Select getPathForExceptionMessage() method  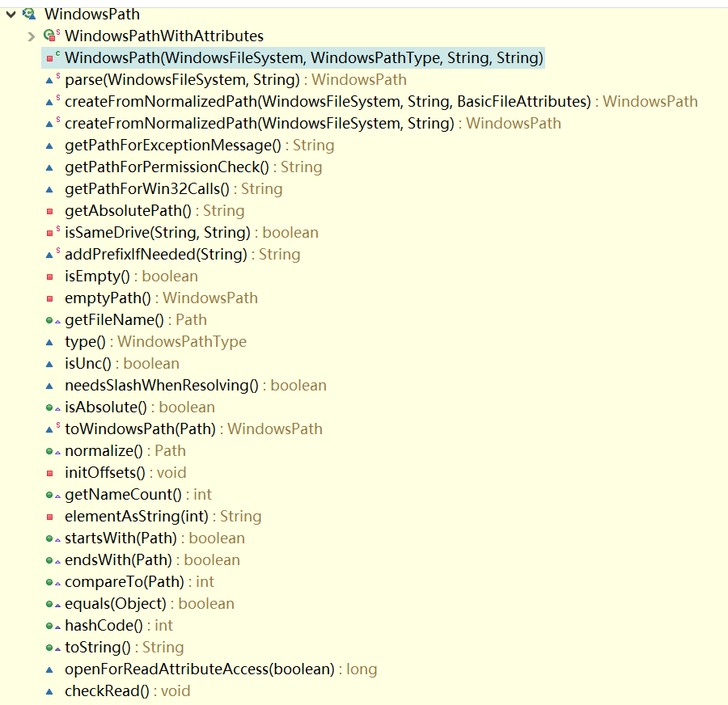(x=199, y=146)
